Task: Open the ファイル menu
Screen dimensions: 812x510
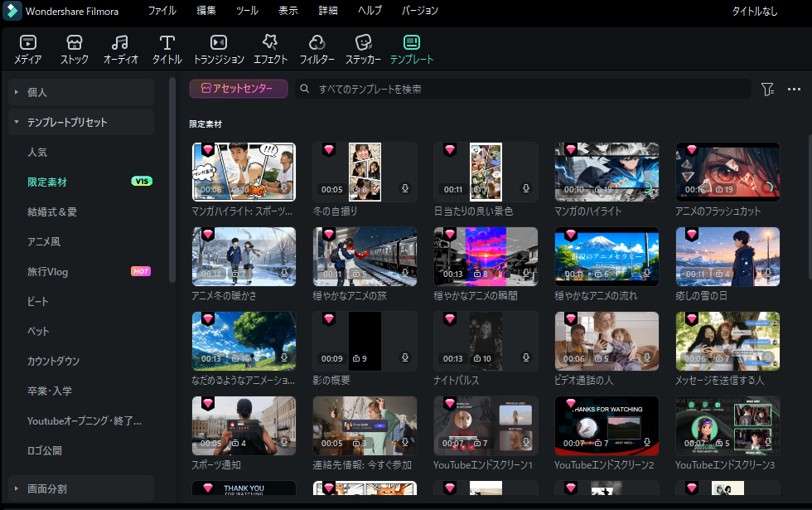Action: click(162, 11)
